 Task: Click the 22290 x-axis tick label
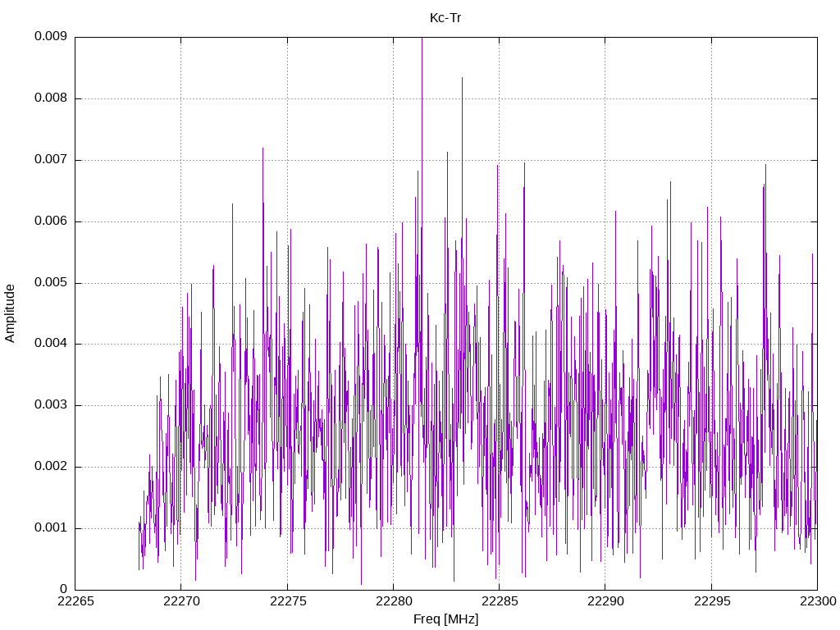[x=605, y=601]
